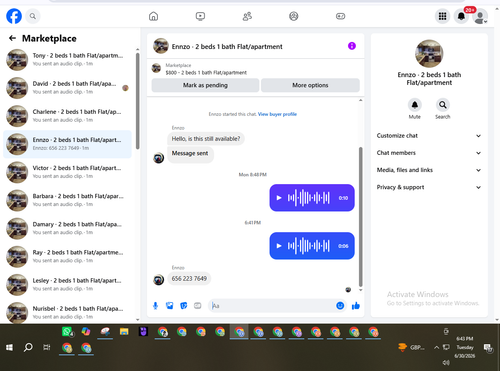Click the conversation list scrollbar
500x371 pixels.
click(x=138, y=101)
